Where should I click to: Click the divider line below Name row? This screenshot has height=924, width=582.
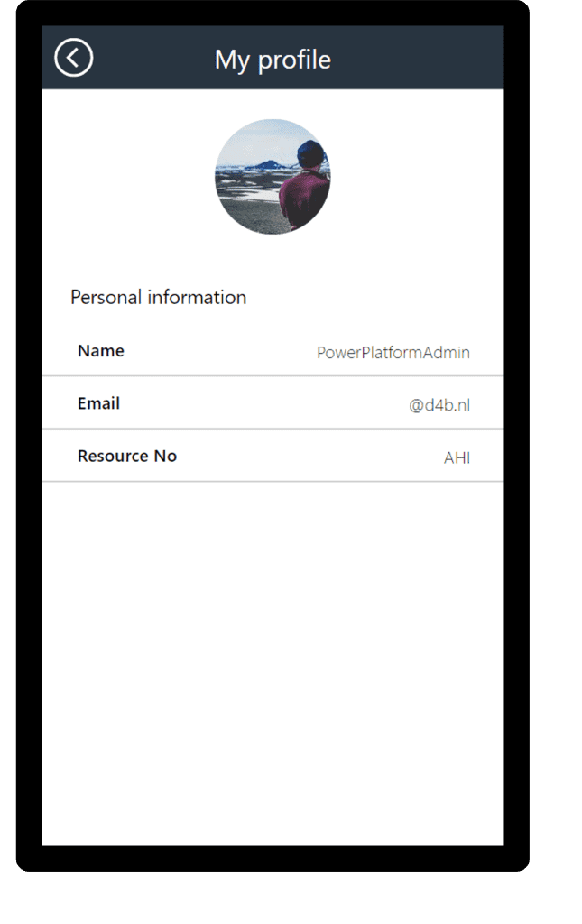273,375
